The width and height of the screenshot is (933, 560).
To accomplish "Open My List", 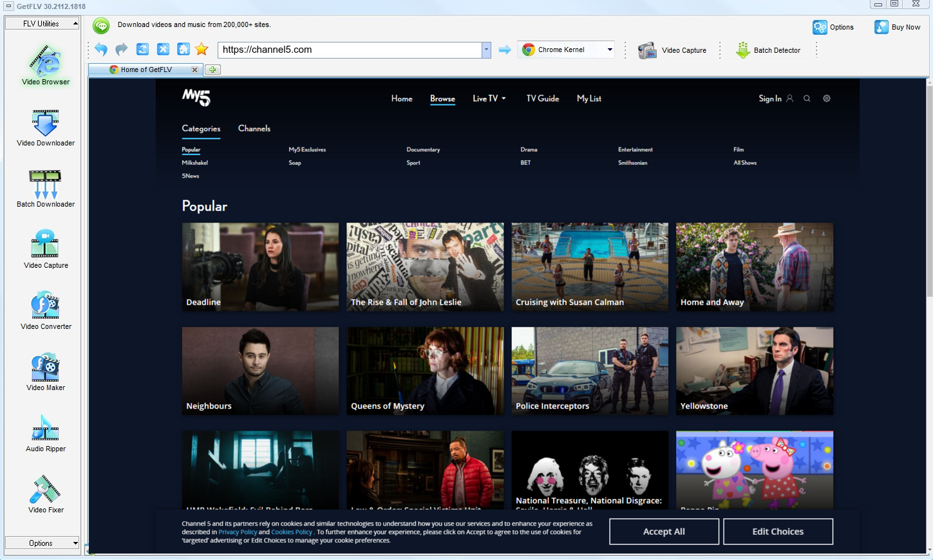I will point(589,98).
